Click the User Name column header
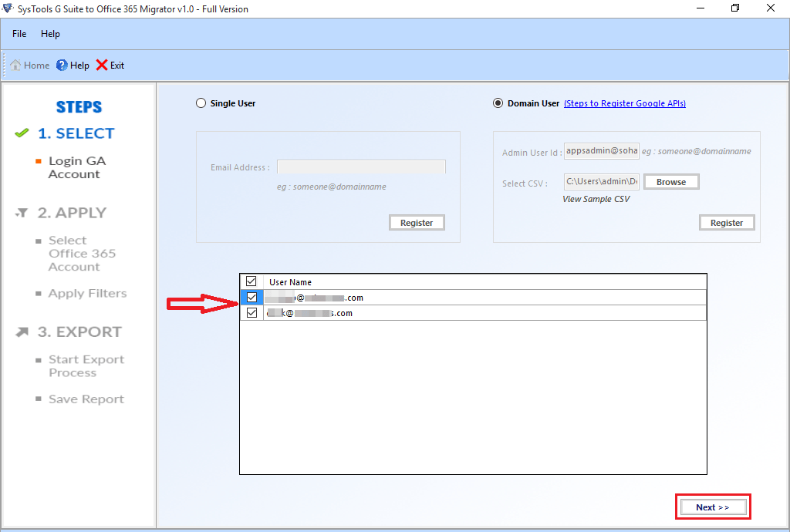The image size is (790, 532). click(x=290, y=282)
